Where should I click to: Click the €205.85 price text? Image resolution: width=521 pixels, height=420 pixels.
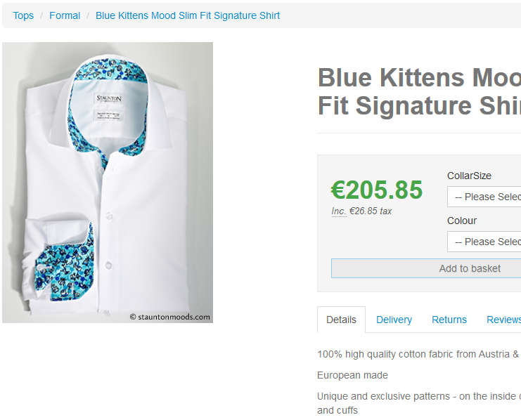pyautogui.click(x=377, y=190)
